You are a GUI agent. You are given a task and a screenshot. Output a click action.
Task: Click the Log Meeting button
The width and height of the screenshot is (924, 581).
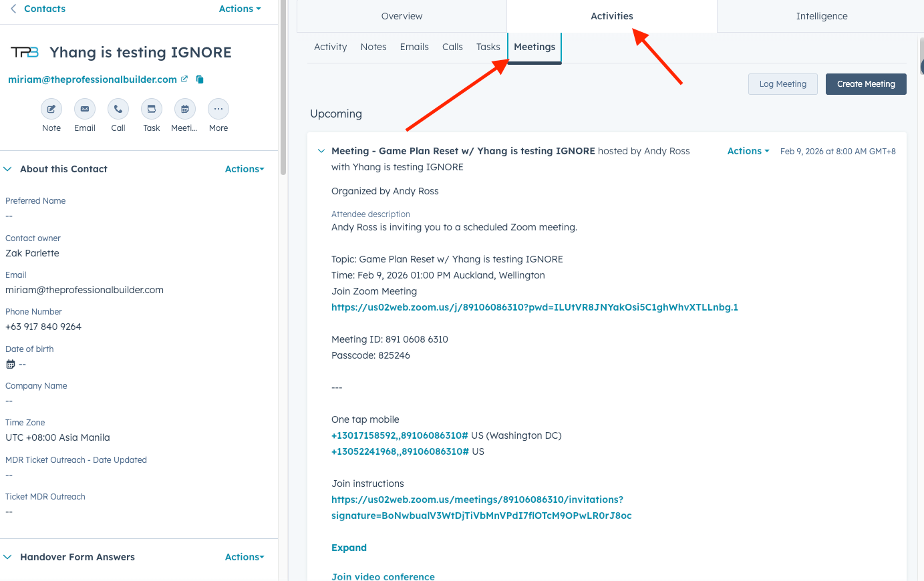coord(782,84)
